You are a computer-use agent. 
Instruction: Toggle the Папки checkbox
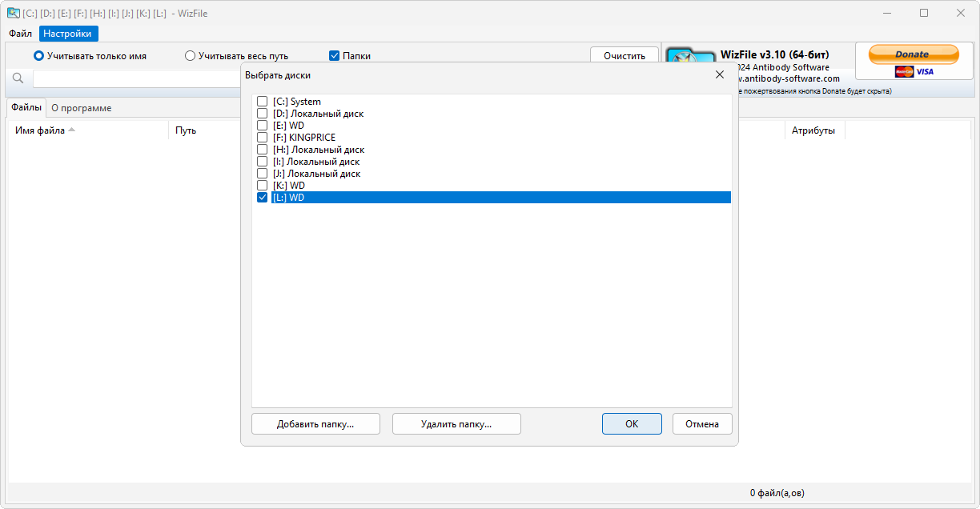(x=335, y=56)
